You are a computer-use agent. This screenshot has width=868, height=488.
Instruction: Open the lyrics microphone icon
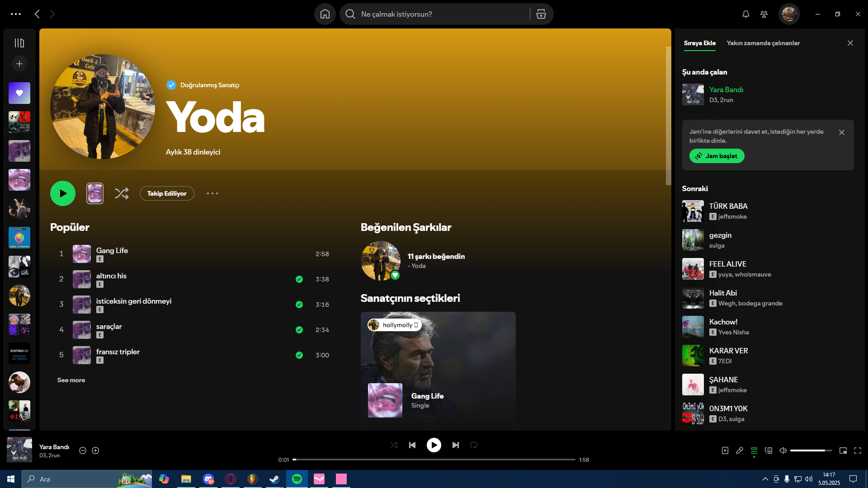(x=739, y=450)
